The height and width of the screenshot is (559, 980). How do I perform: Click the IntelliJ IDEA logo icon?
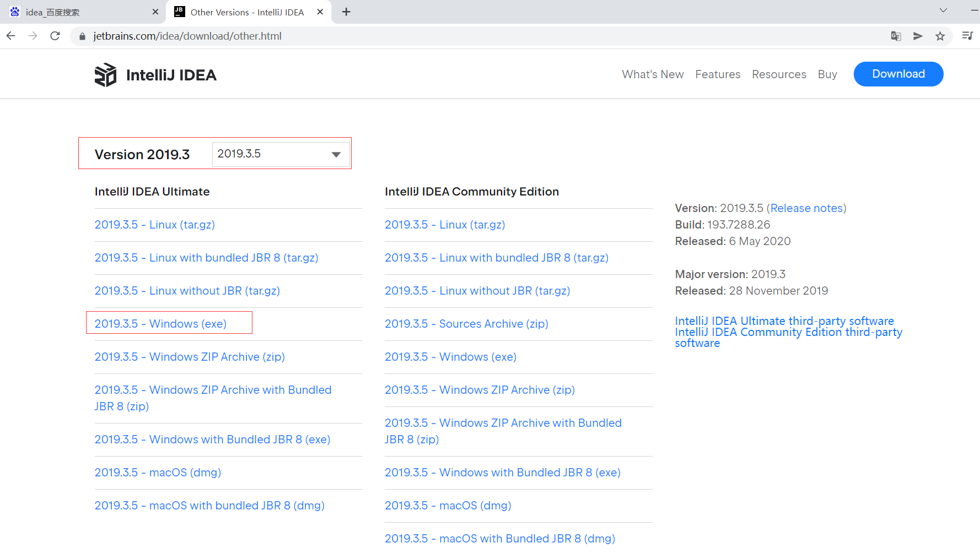(x=105, y=75)
